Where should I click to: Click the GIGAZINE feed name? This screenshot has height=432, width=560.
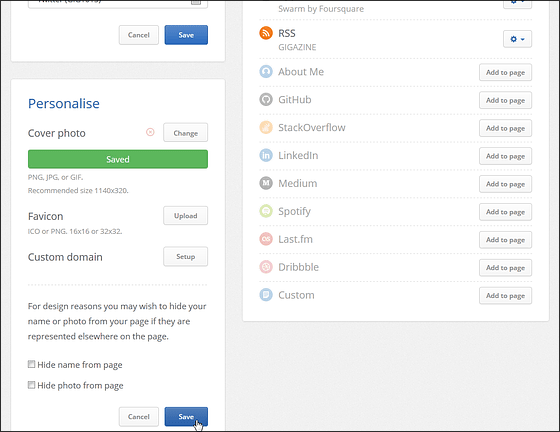coord(297,47)
